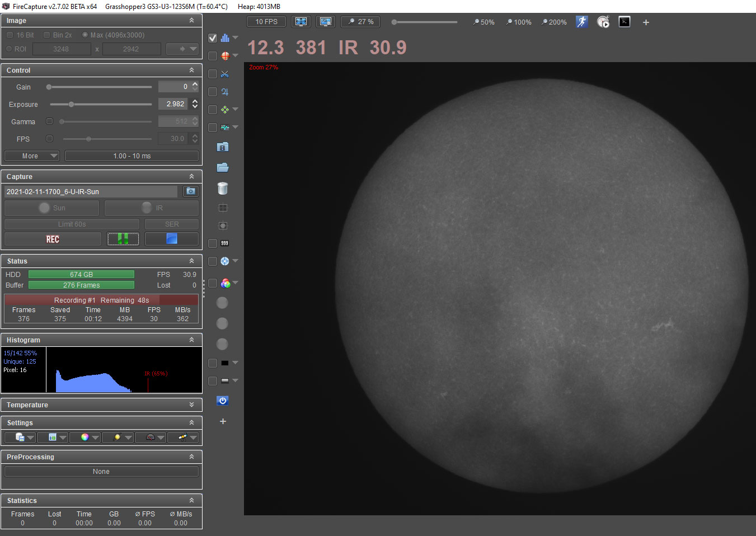The height and width of the screenshot is (536, 756).
Task: Enable the RGB color circles checkbox
Action: click(213, 284)
